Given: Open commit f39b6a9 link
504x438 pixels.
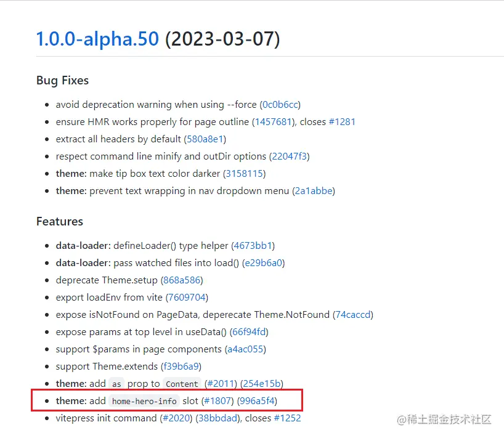Looking at the screenshot, I should [x=181, y=367].
